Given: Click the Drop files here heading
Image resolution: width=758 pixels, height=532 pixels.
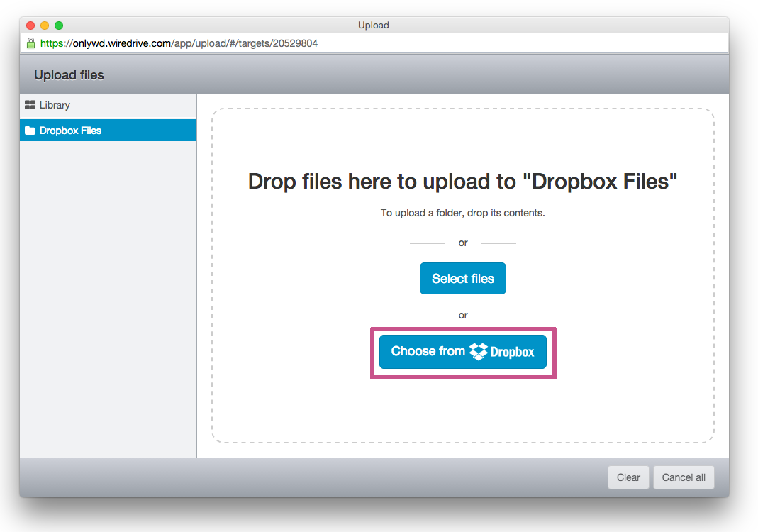Looking at the screenshot, I should [x=462, y=182].
